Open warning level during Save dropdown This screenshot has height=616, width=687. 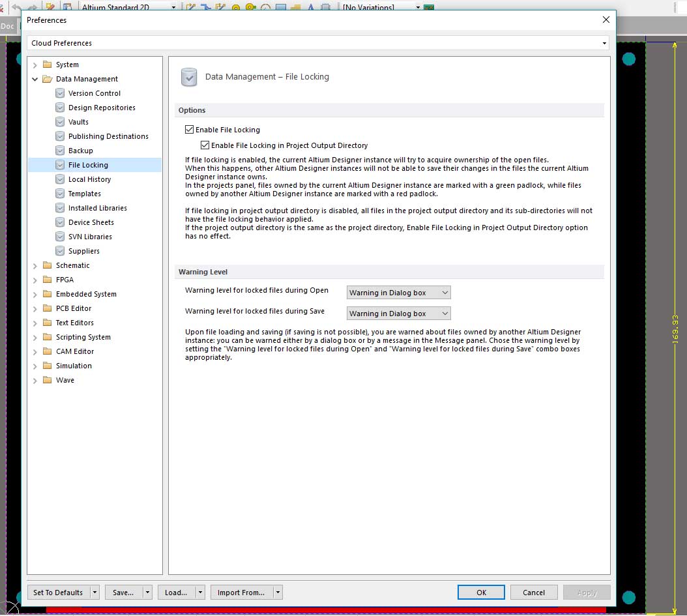pos(398,314)
